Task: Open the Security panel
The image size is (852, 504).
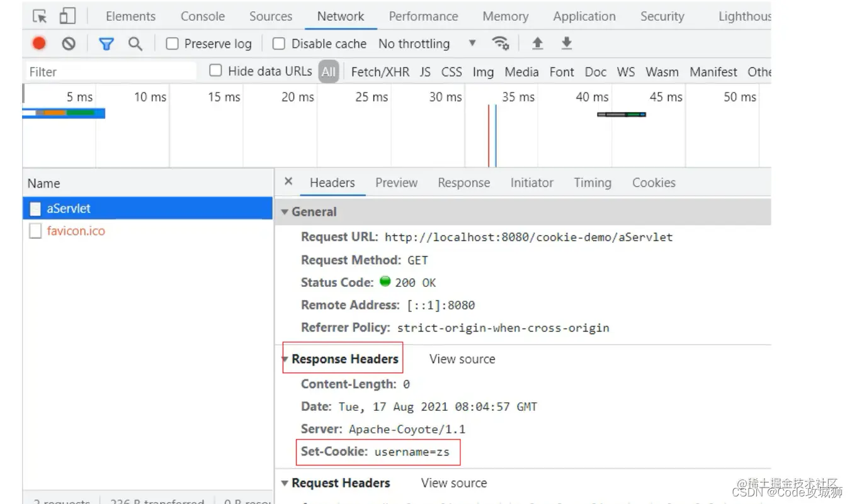Action: point(662,16)
